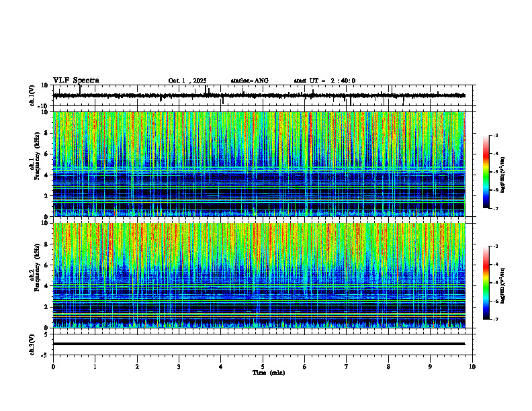
Task: Click the "-7" label on ch.2 colorbar
Action: click(x=495, y=320)
